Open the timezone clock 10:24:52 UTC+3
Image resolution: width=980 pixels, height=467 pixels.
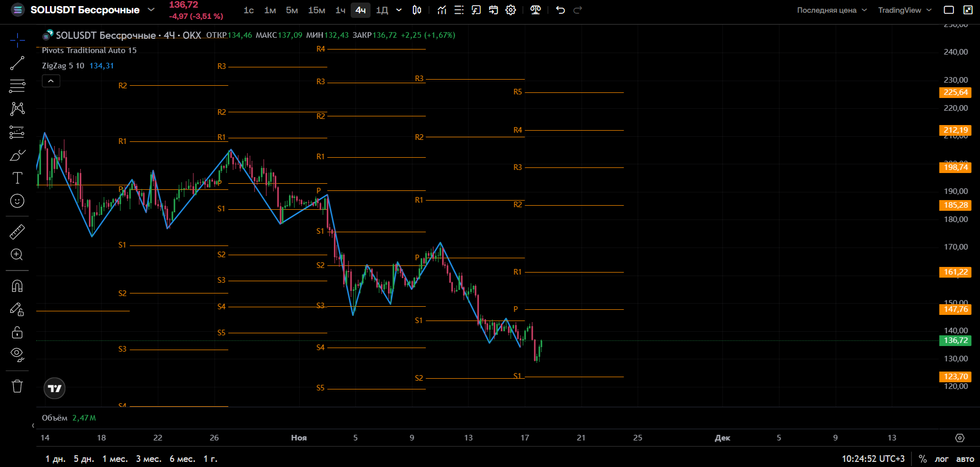(x=873, y=459)
